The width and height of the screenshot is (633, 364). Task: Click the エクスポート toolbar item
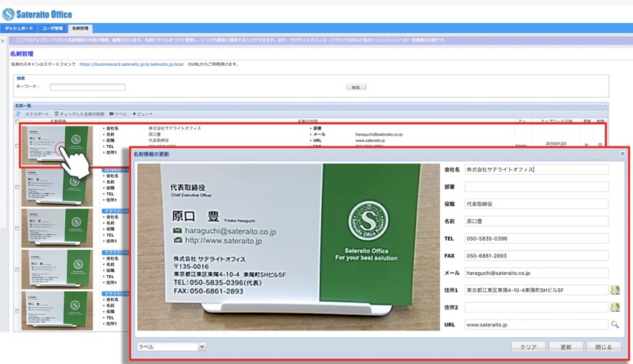[x=37, y=114]
